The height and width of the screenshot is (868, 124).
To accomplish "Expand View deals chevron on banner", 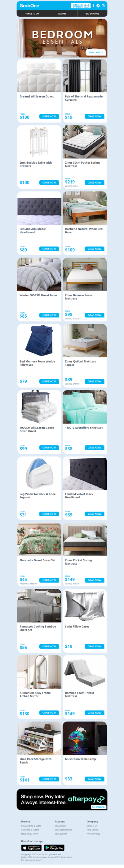I will [96, 52].
